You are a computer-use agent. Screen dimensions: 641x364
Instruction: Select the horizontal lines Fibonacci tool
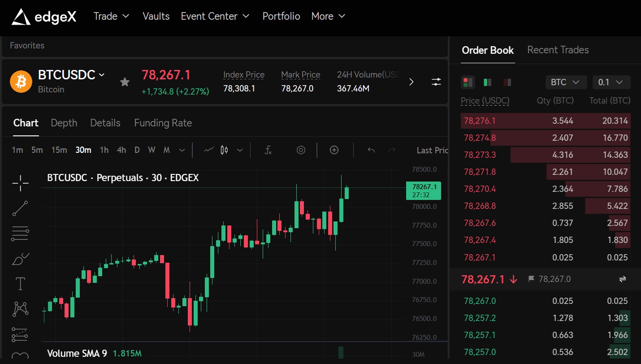coord(20,234)
